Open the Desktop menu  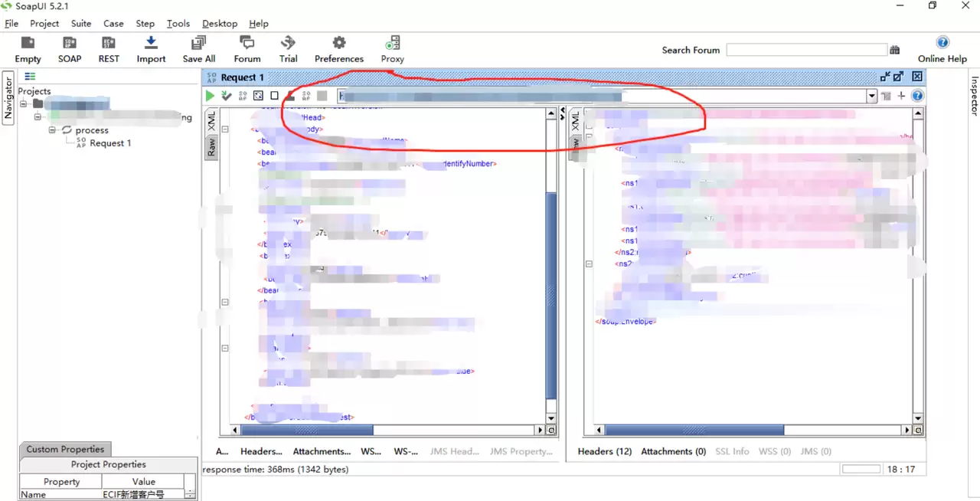220,23
